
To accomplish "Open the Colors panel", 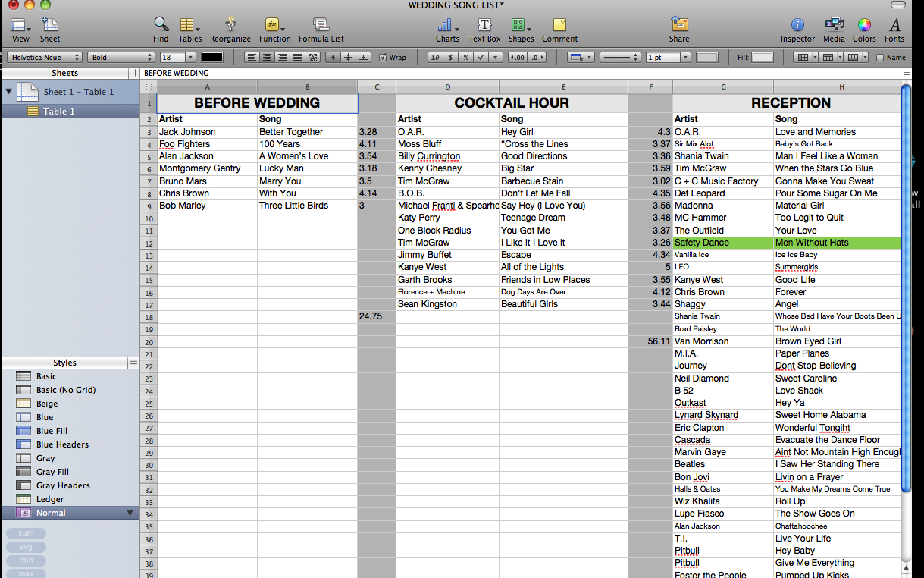I will point(864,29).
